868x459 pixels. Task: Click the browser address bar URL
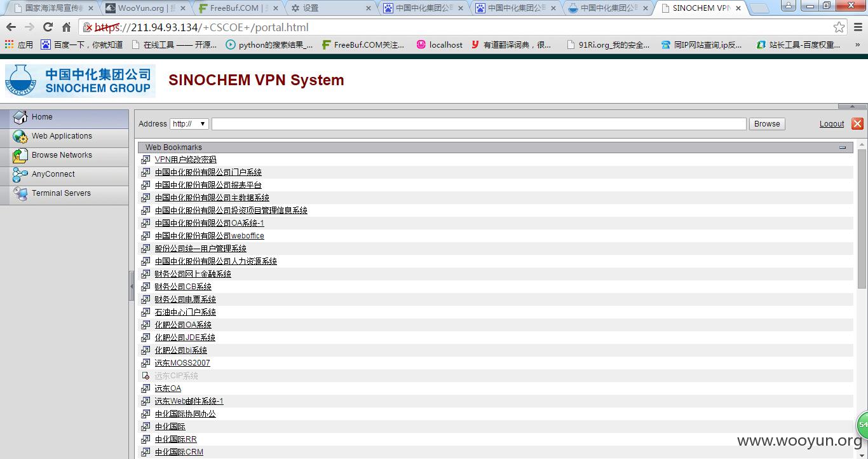pos(202,27)
